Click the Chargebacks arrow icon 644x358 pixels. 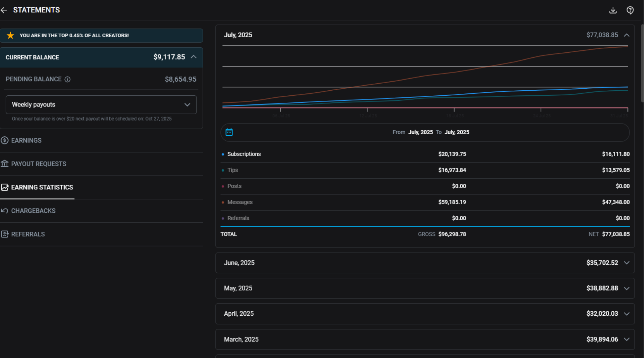(x=5, y=210)
